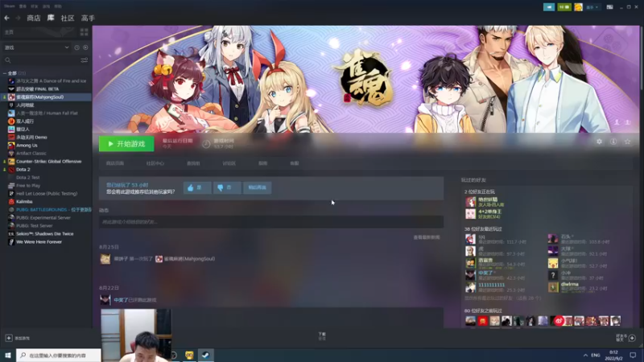Select the FINAL BETA game entry

coord(37,89)
